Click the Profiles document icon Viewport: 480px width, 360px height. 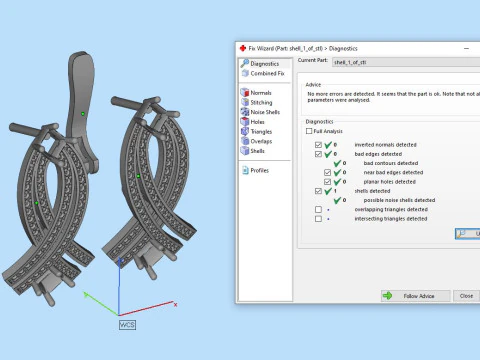click(245, 170)
